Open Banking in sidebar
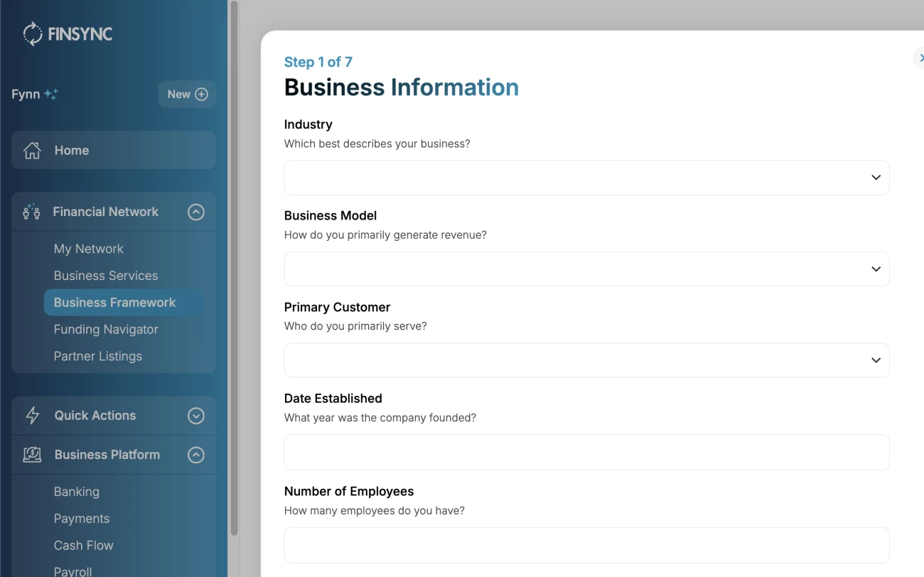This screenshot has height=577, width=924. (77, 492)
